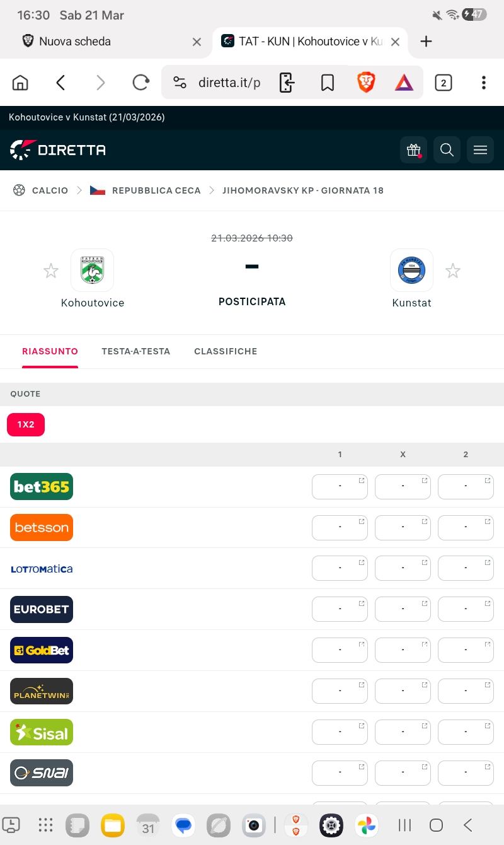Add Kunstat to favorites with star

coord(453,271)
